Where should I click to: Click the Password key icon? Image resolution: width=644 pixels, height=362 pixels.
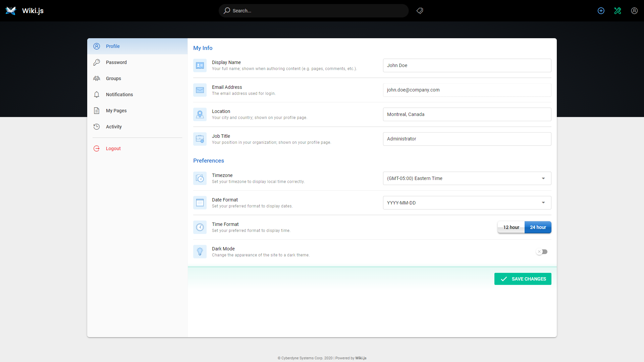(97, 62)
